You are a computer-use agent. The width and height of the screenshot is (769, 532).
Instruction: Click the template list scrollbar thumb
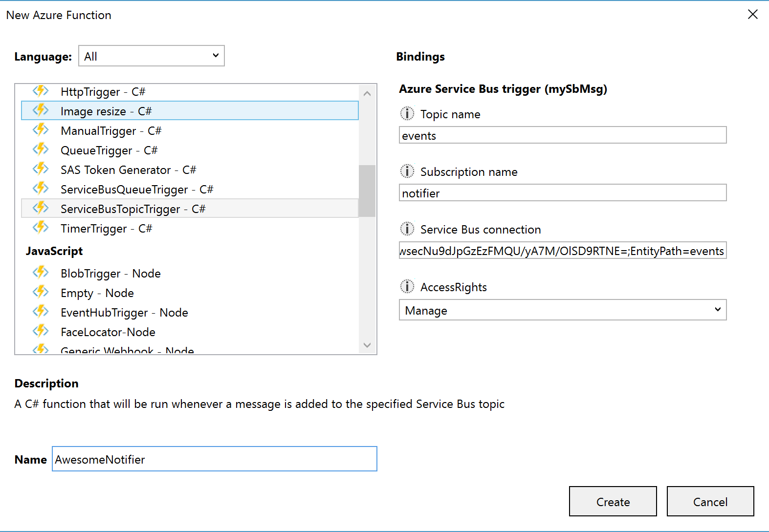367,191
